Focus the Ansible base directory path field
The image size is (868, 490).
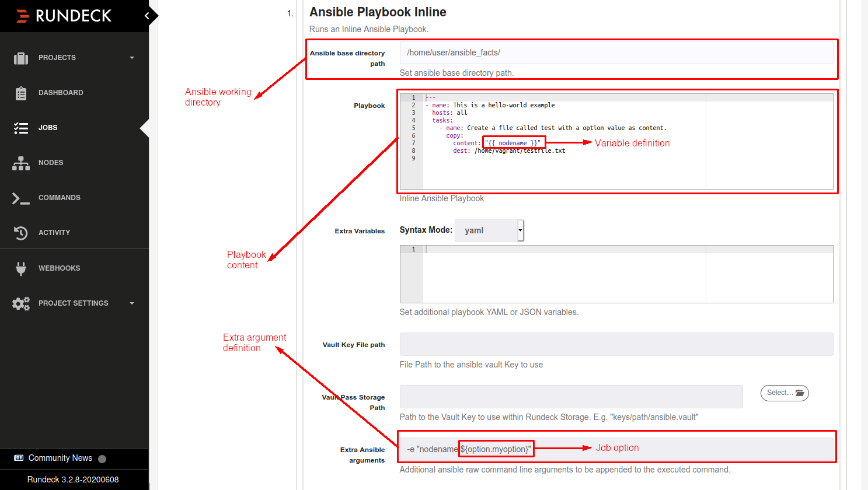click(x=616, y=52)
